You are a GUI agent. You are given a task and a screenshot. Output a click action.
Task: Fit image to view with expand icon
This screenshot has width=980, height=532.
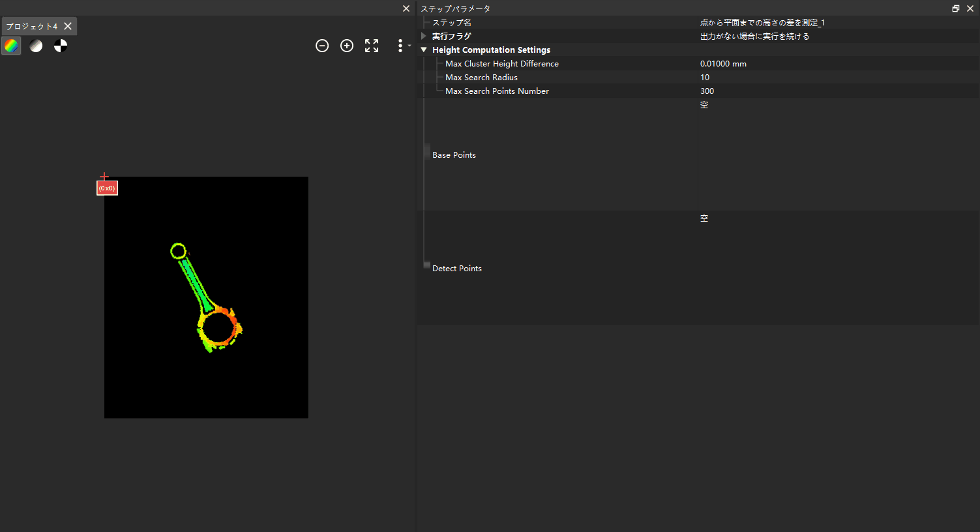tap(372, 46)
